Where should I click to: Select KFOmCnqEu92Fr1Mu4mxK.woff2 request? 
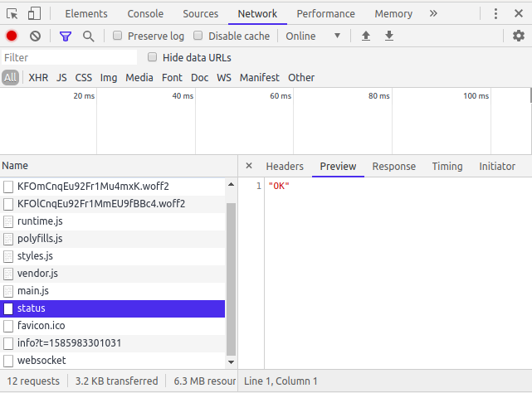click(112, 187)
